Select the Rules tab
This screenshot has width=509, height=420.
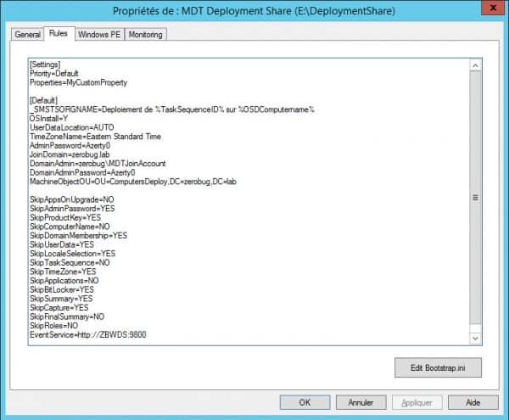pos(59,33)
